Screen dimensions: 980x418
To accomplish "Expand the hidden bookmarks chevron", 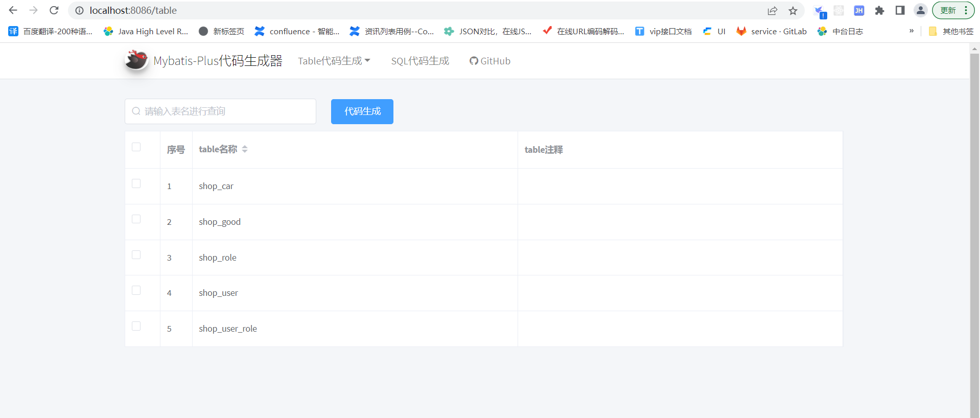I will click(x=911, y=31).
